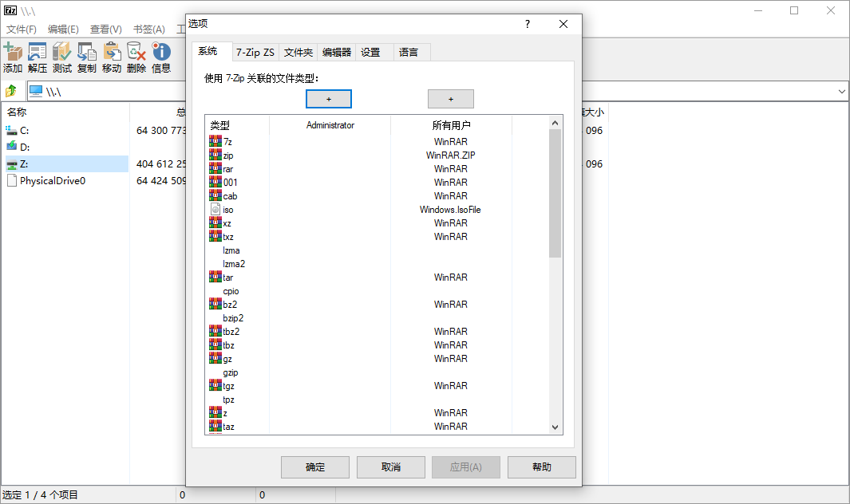
Task: Confirm with the 确定 button
Action: click(x=315, y=467)
